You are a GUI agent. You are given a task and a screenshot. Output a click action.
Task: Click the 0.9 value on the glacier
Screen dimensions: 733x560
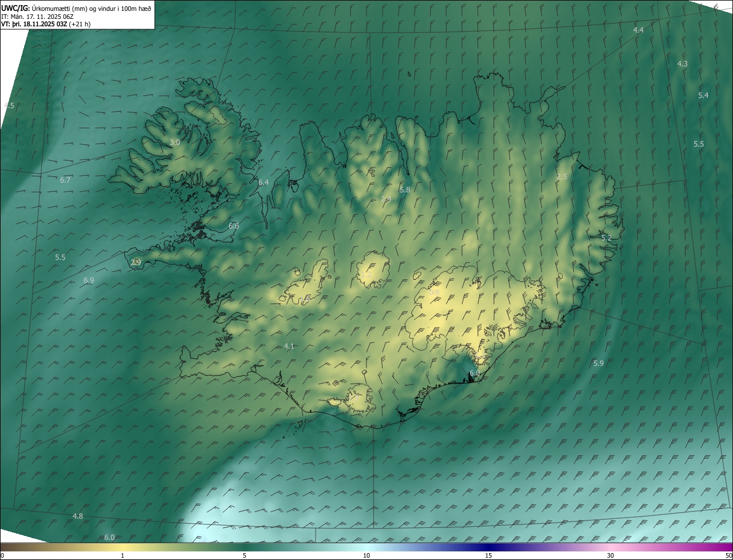pos(434,292)
